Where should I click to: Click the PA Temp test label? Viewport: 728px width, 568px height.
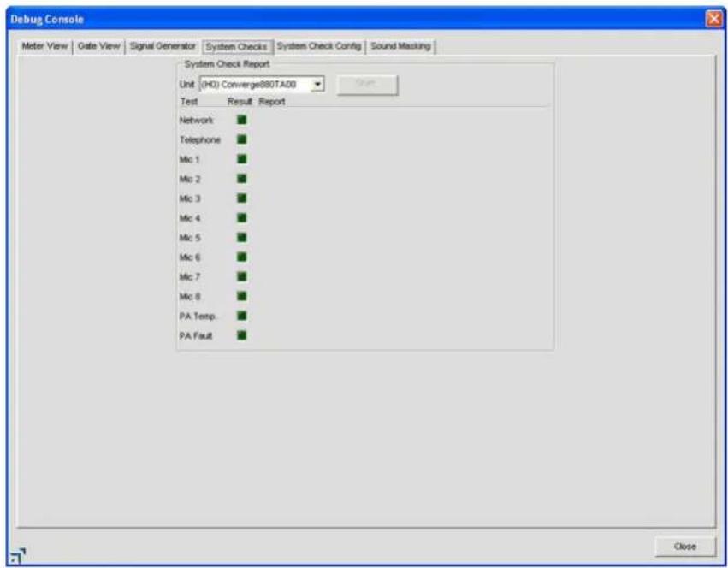[x=198, y=316]
